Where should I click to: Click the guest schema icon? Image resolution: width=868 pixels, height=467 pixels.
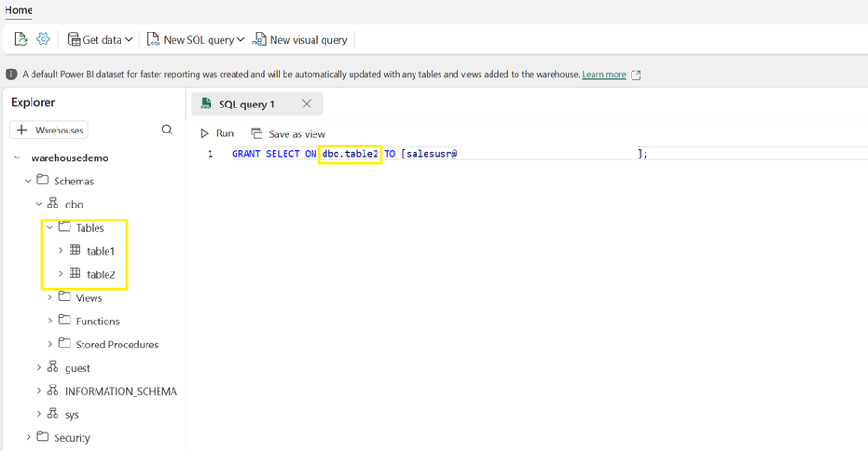tap(53, 367)
